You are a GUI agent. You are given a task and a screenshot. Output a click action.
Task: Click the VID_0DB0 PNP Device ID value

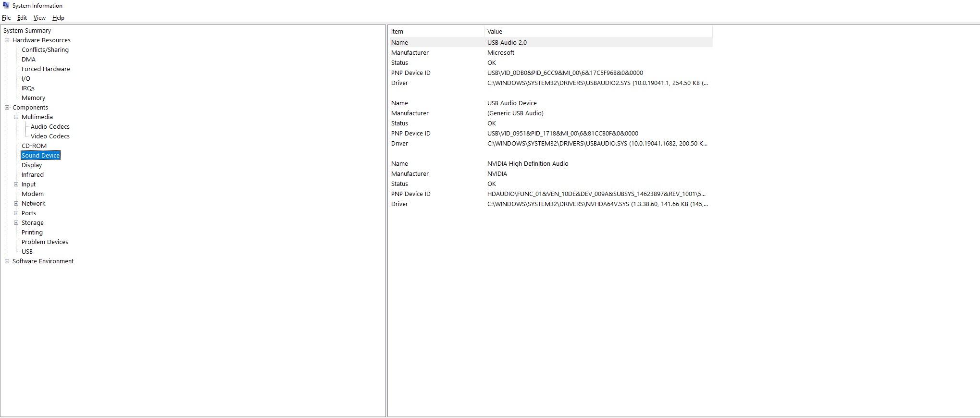pyautogui.click(x=565, y=73)
